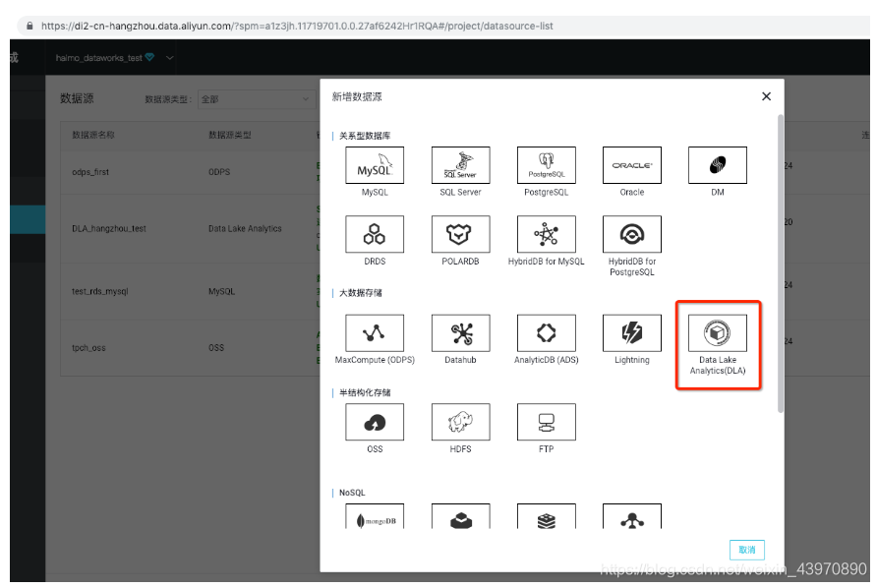This screenshot has width=877, height=588.
Task: Choose the DRDS data source icon
Action: [x=374, y=234]
